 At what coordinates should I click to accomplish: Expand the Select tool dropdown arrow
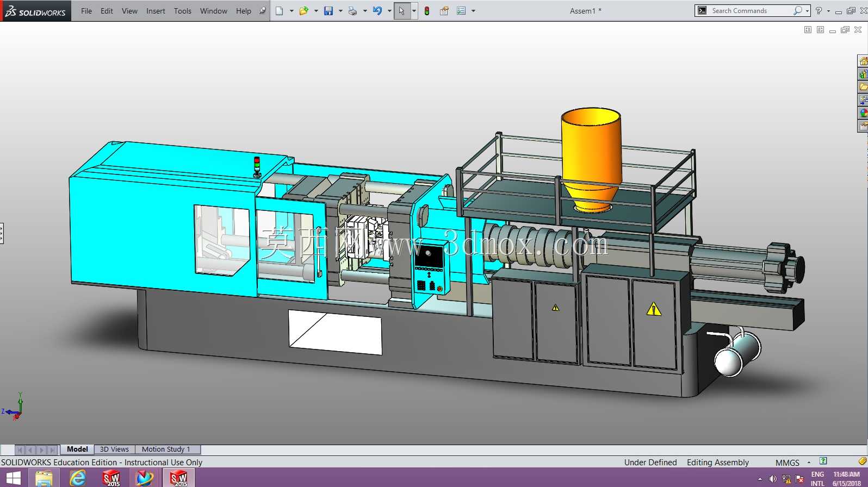[x=414, y=11]
